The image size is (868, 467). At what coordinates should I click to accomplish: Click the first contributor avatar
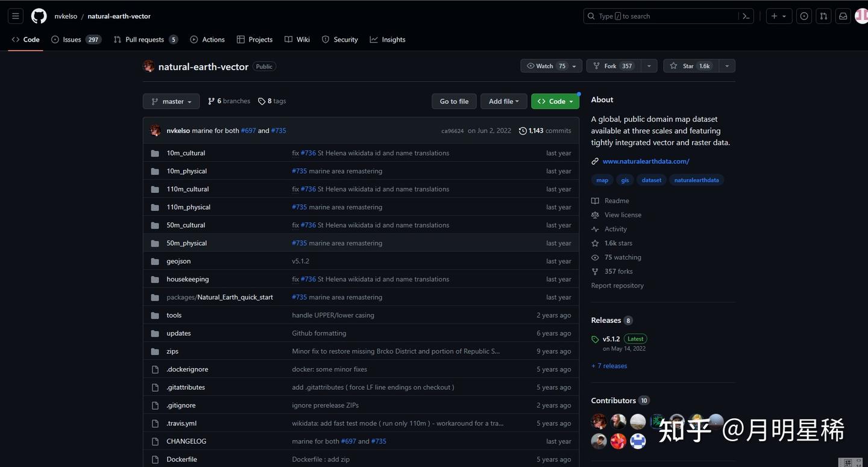coord(599,421)
